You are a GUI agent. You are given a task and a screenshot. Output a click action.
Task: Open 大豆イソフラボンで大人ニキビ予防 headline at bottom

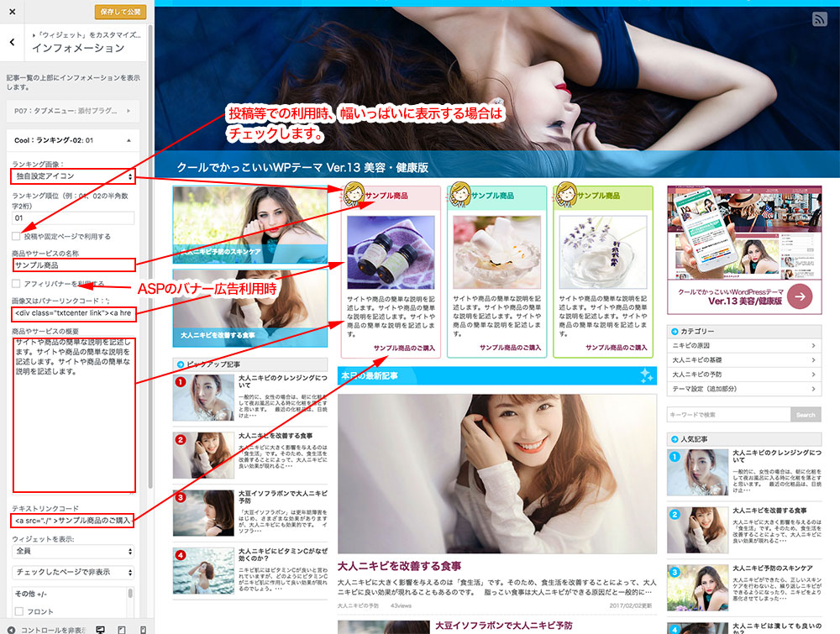pos(503,626)
